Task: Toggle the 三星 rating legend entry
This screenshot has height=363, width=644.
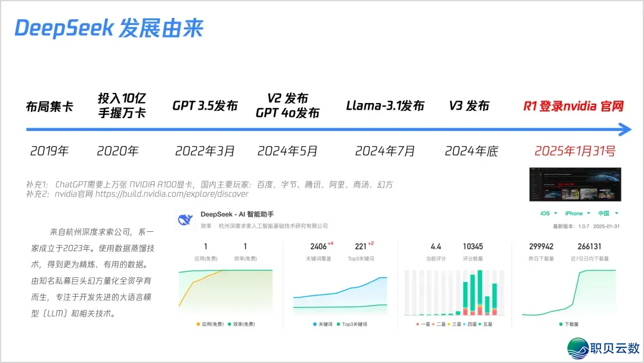Action: [x=454, y=324]
